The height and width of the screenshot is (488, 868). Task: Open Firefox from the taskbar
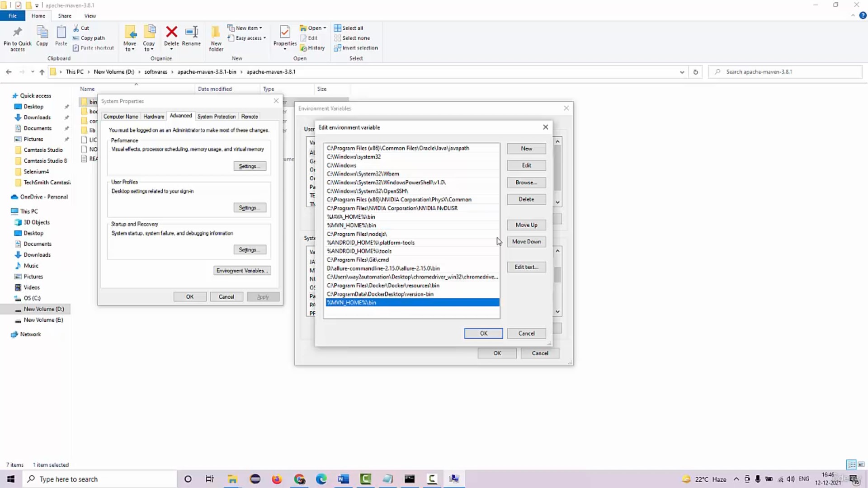pos(277,479)
